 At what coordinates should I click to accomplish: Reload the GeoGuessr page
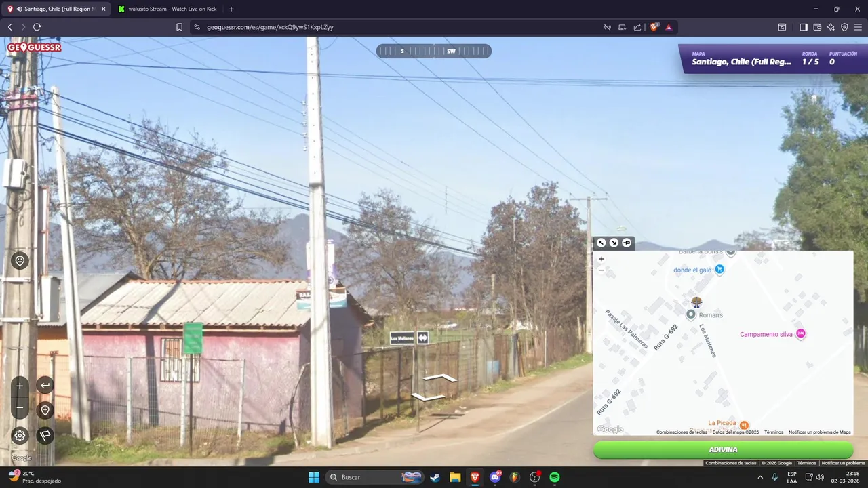coord(37,27)
